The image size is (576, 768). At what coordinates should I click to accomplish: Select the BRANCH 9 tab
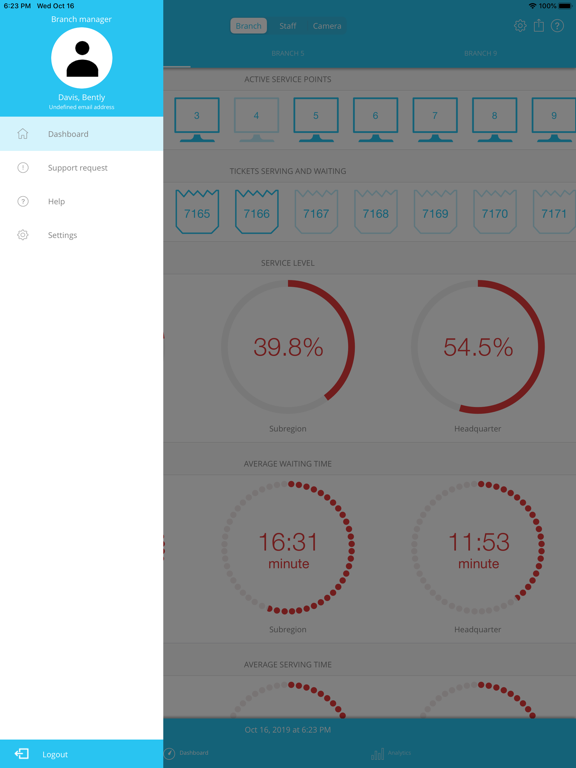[x=480, y=53]
